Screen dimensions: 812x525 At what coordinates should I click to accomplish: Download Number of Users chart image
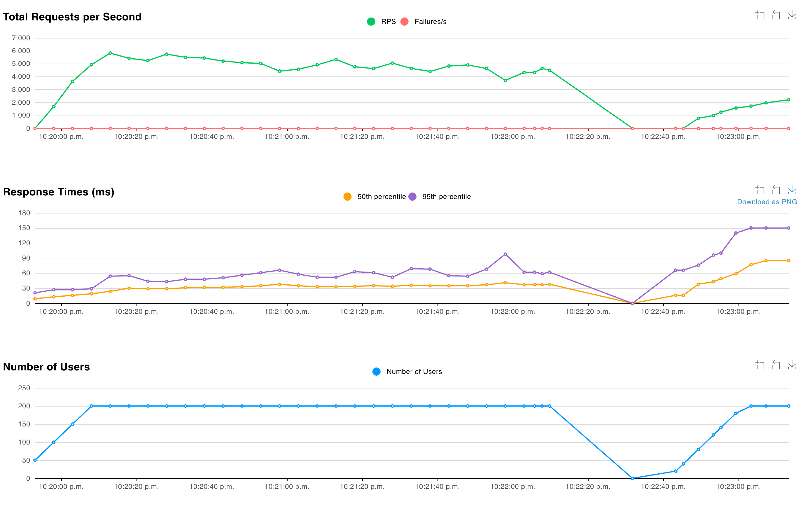[x=792, y=365]
